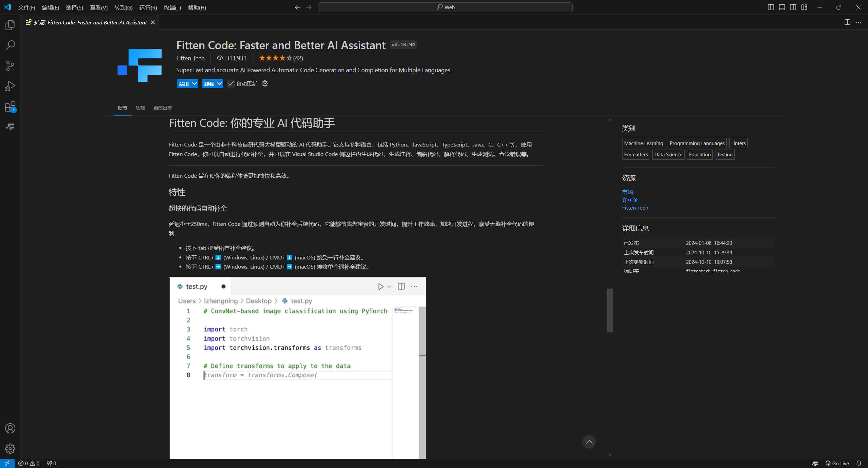Select the 节节 tab in extension page

(123, 107)
